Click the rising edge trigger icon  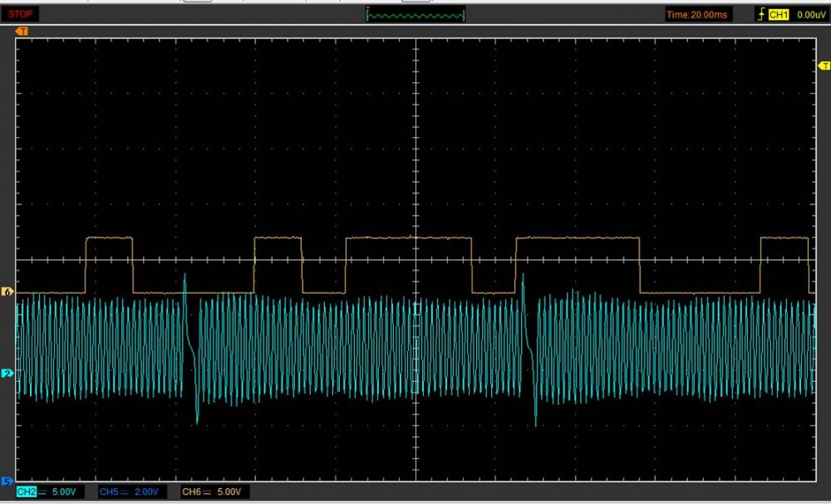761,15
